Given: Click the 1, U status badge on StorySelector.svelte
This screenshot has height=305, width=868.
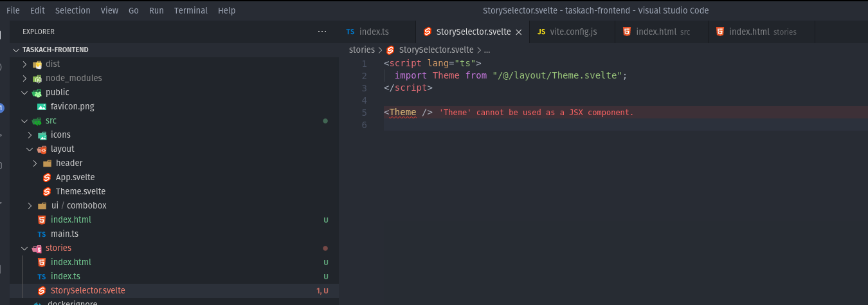Looking at the screenshot, I should point(322,291).
